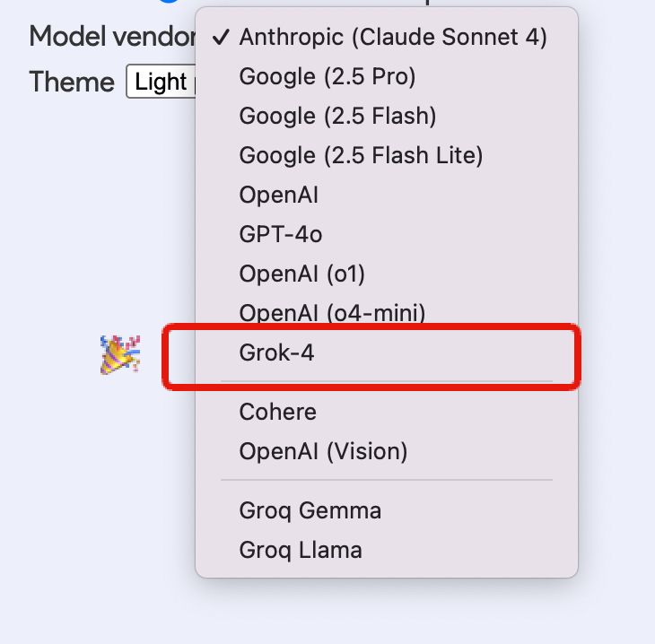Click the blue circle at top edge

pyautogui.click(x=169, y=3)
